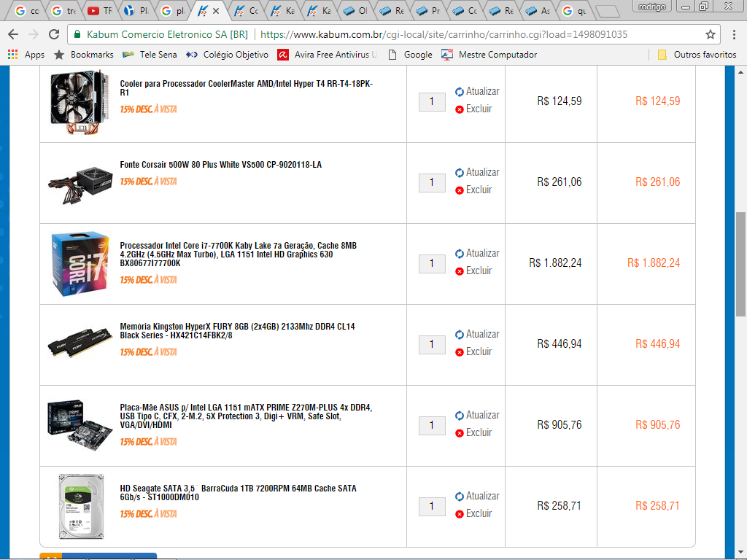Viewport: 747px width, 560px height.
Task: Click the browser back arrow
Action: point(13,34)
